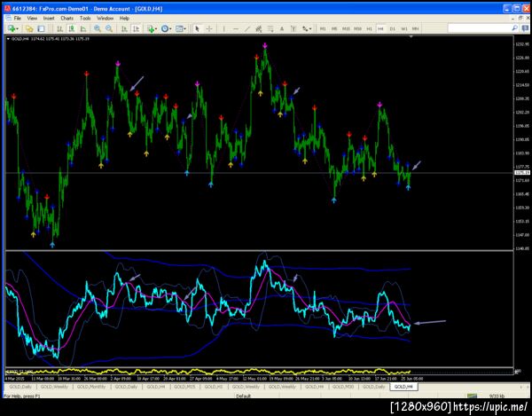Switch to the GOLD,H1 chart tab

click(x=214, y=387)
